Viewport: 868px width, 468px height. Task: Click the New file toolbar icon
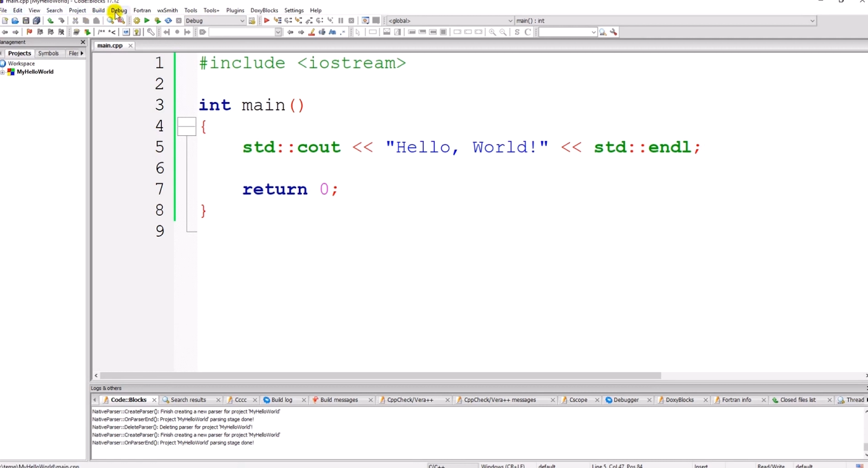click(x=5, y=21)
